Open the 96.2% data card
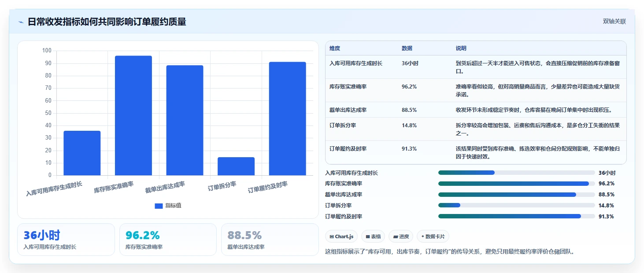Screen dimensions: 644x273 pos(168,240)
